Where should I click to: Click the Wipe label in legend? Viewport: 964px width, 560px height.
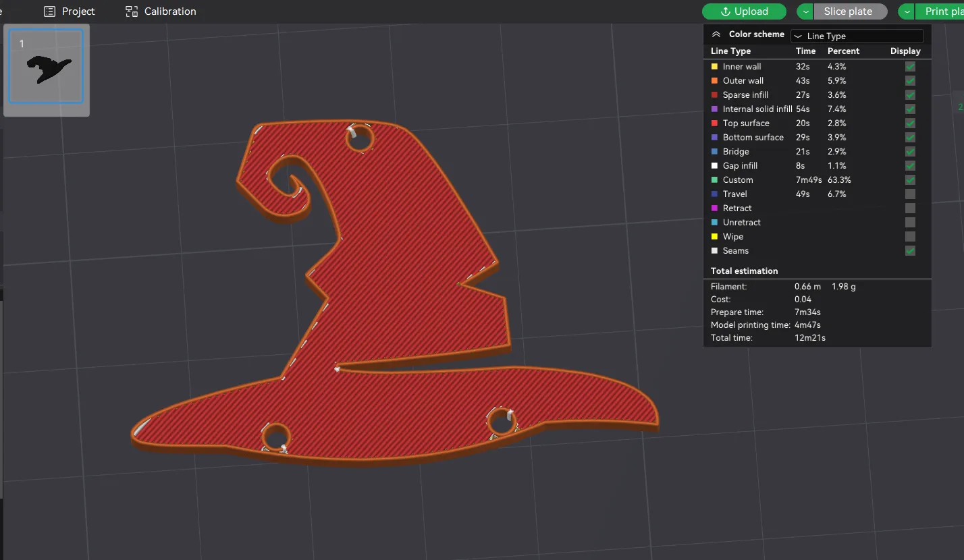[733, 237]
